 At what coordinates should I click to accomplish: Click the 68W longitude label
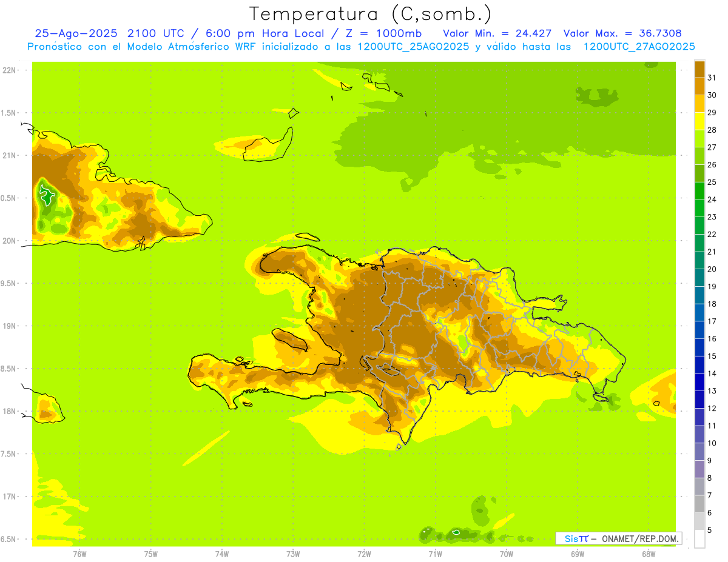(649, 554)
